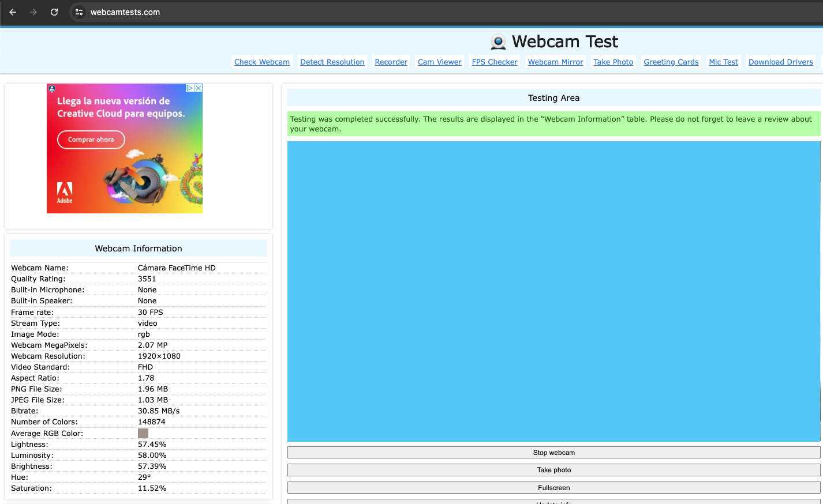823x504 pixels.
Task: Visit the Greeting Cards page
Action: click(x=671, y=62)
